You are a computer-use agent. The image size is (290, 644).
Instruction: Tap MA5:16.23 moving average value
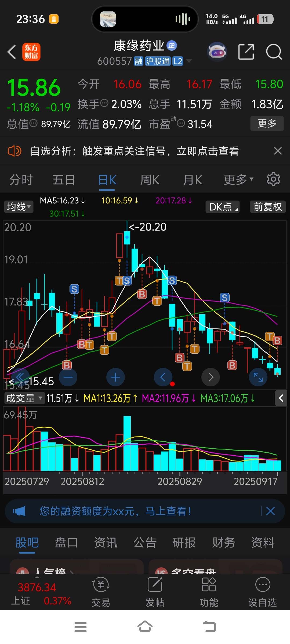click(x=62, y=200)
